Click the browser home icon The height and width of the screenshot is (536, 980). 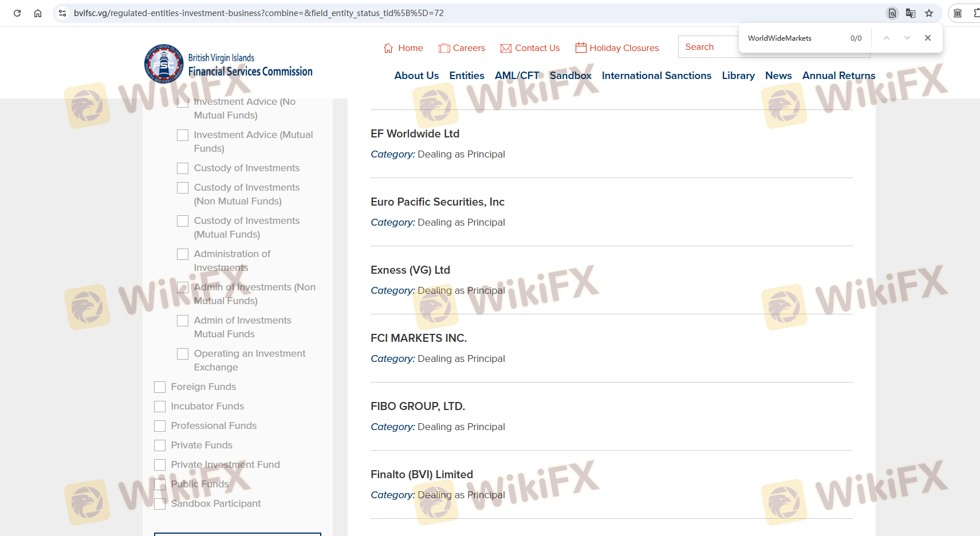pyautogui.click(x=38, y=13)
